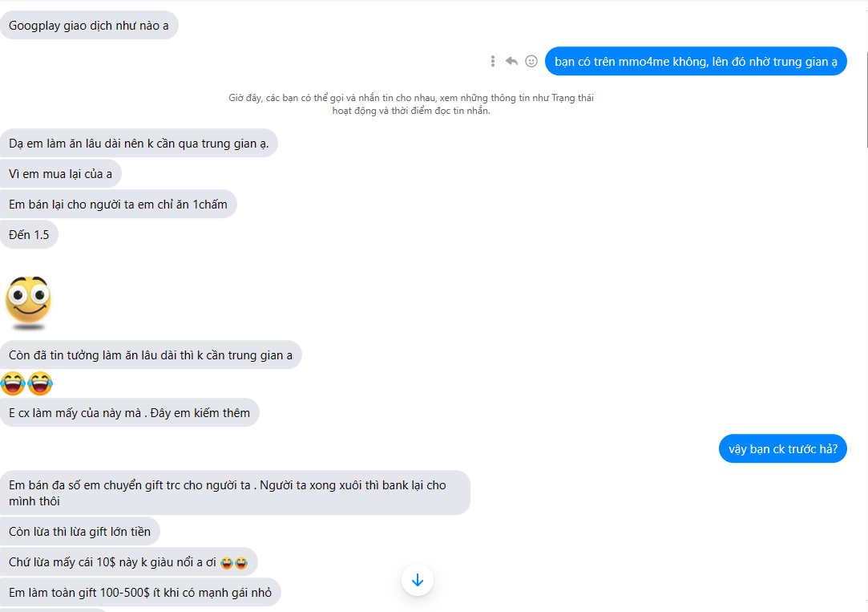Screen dimensions: 868x612
Task: Select the "Em làm toàn gift 100-500$" message
Action: [x=140, y=593]
